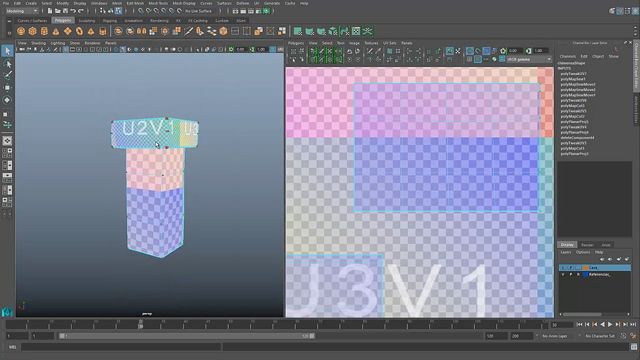This screenshot has width=640, height=360.
Task: Select the Paint Selection brush tool
Action: [7, 75]
